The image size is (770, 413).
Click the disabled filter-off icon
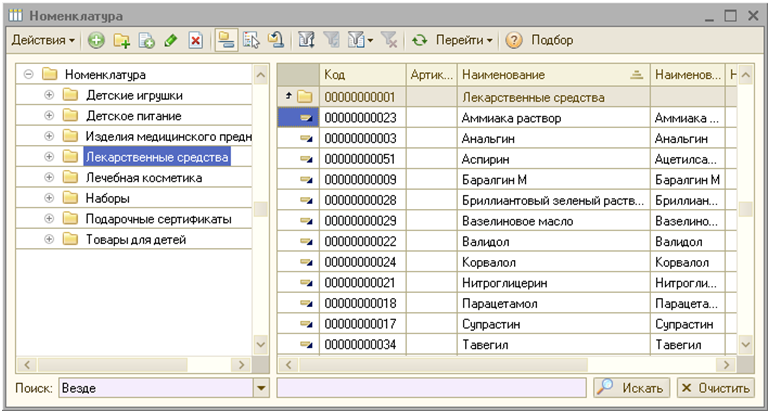point(387,41)
